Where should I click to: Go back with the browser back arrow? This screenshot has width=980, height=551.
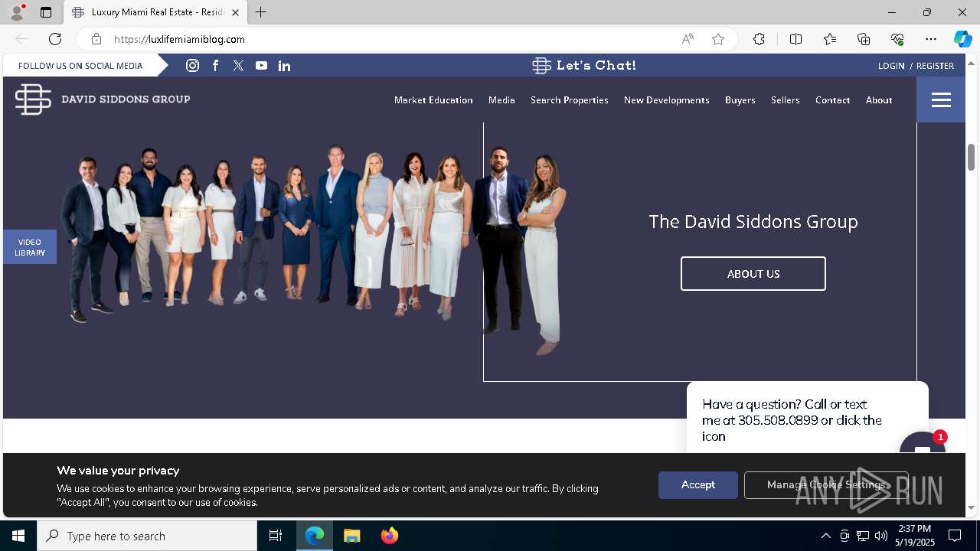[x=21, y=39]
